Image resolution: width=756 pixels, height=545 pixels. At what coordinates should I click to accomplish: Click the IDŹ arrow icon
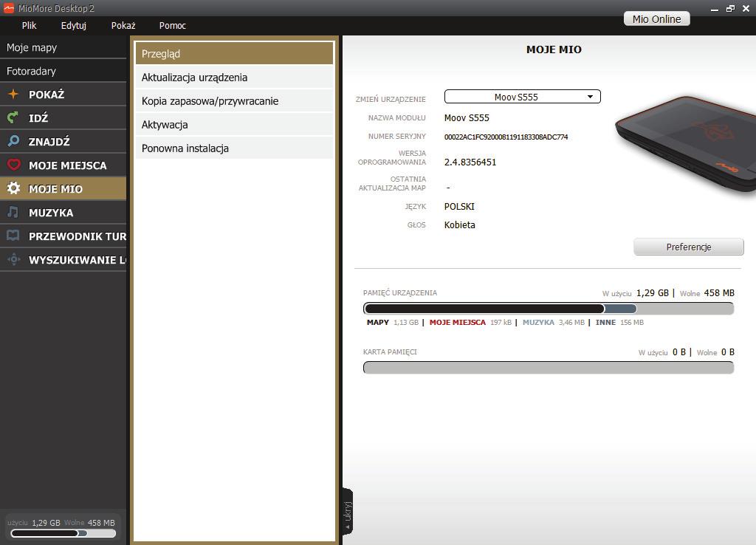[13, 117]
